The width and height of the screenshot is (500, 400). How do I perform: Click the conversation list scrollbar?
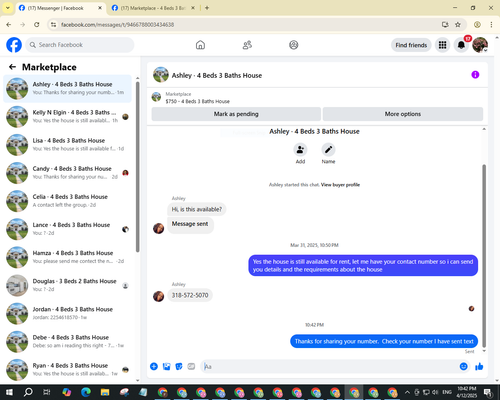point(138,167)
